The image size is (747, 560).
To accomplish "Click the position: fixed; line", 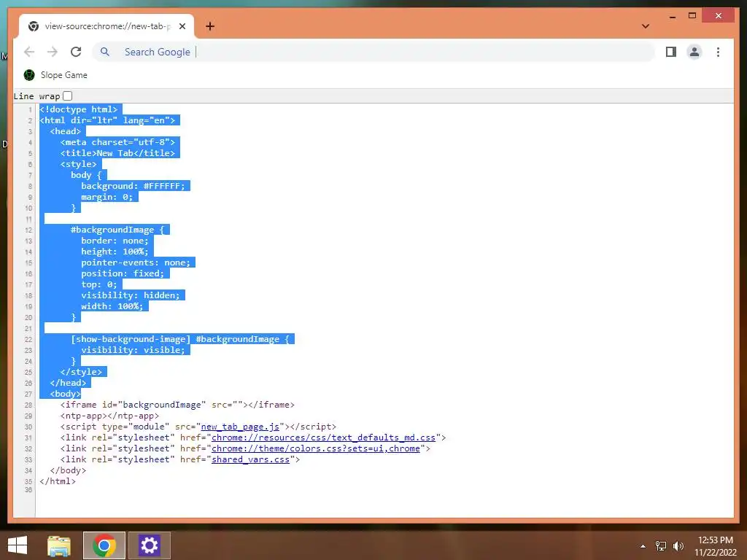I will [123, 274].
